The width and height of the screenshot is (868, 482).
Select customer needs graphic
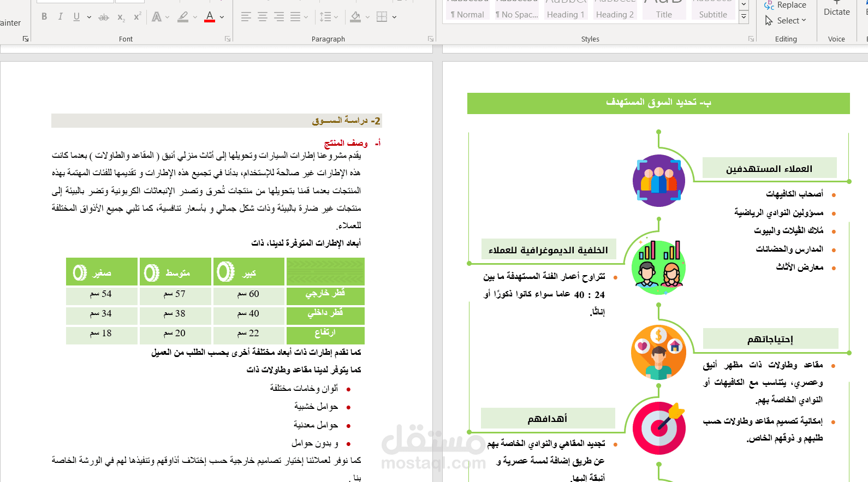(x=659, y=352)
